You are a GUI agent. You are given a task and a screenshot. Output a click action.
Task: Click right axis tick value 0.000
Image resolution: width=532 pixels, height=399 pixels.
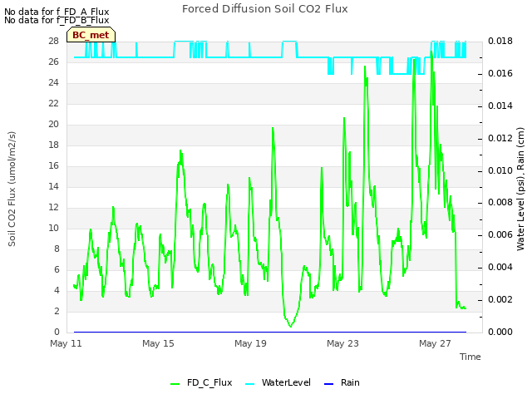500,332
